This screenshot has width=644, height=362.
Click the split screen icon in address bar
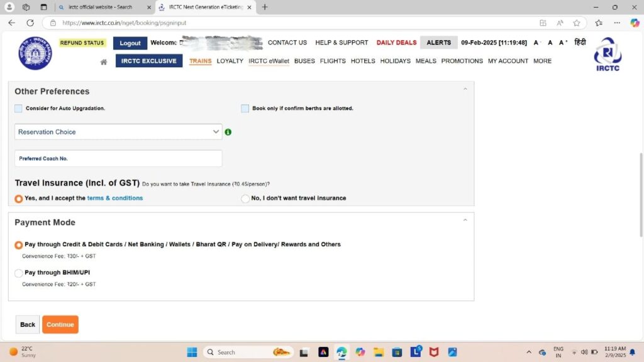pos(543,23)
